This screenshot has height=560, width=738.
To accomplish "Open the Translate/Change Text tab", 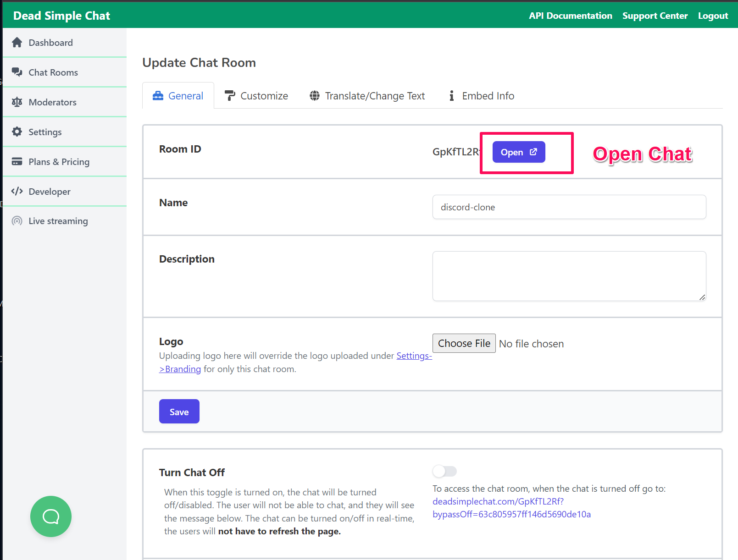I will coord(367,96).
